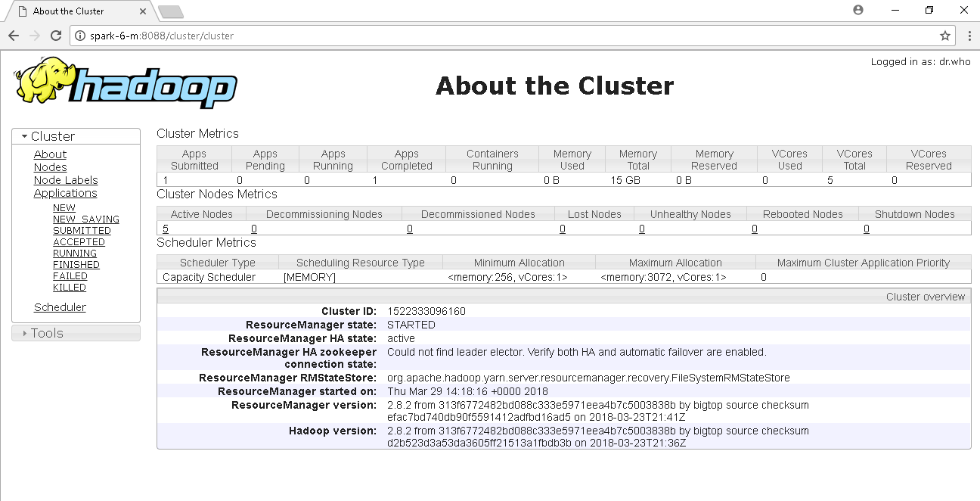The width and height of the screenshot is (980, 501).
Task: Click the Decommissioning Nodes count link
Action: pos(254,229)
